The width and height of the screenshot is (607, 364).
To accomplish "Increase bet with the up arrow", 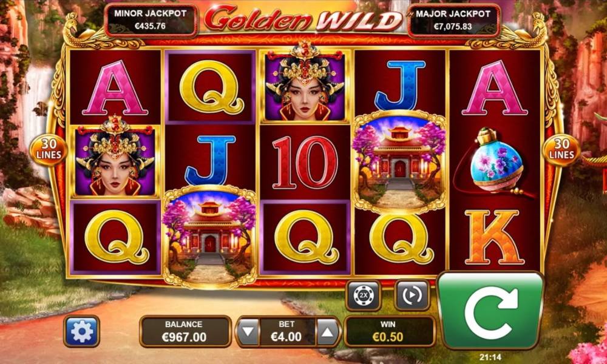I will [x=328, y=331].
